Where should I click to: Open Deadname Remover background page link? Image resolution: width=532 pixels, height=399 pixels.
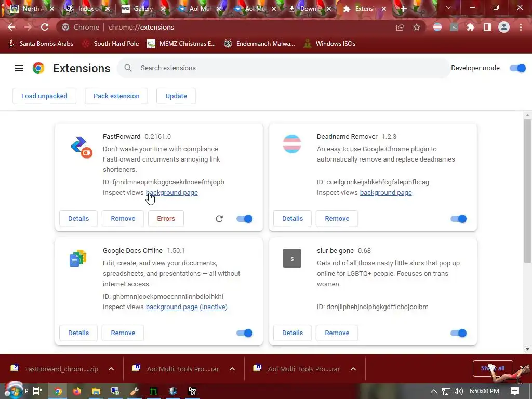386,193
